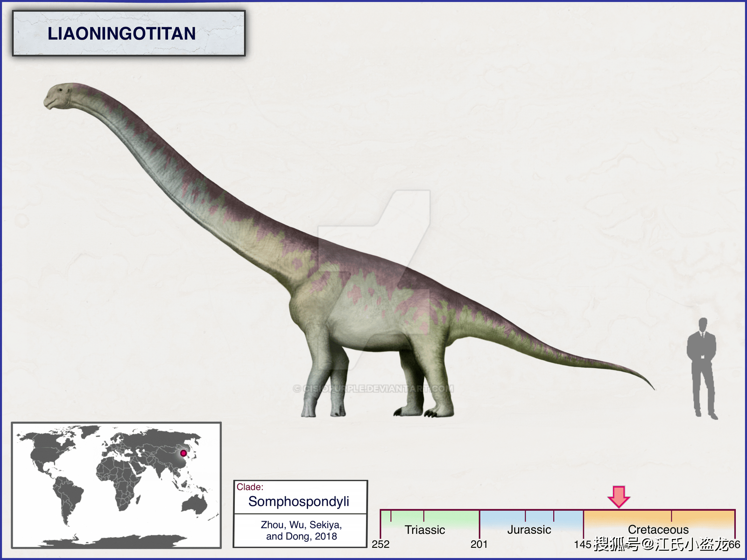Click the world map thumbnail
Image resolution: width=747 pixels, height=560 pixels.
(116, 485)
